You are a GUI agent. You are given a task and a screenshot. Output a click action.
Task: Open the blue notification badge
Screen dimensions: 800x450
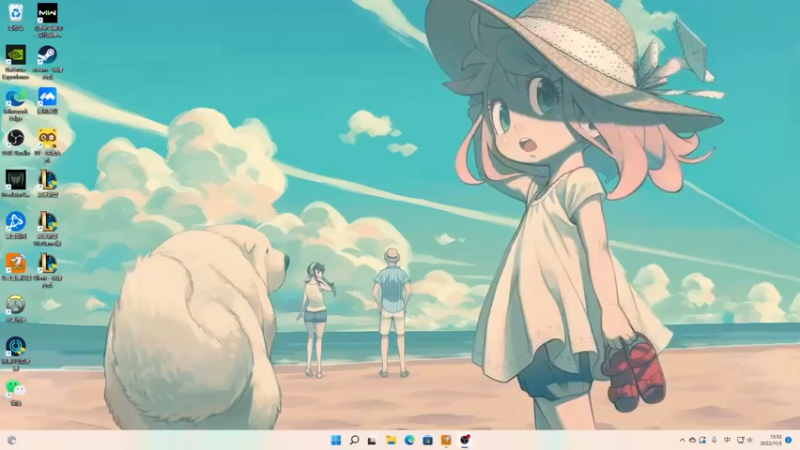pyautogui.click(x=788, y=440)
